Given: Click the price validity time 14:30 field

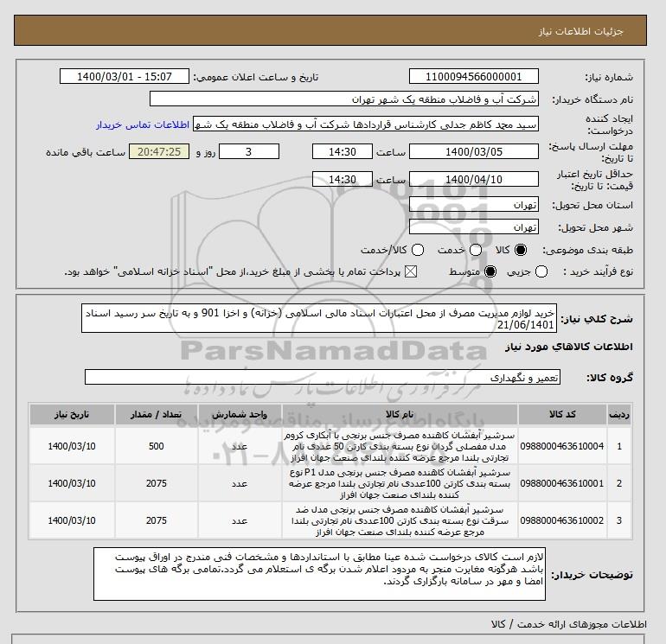Looking at the screenshot, I should point(343,179).
